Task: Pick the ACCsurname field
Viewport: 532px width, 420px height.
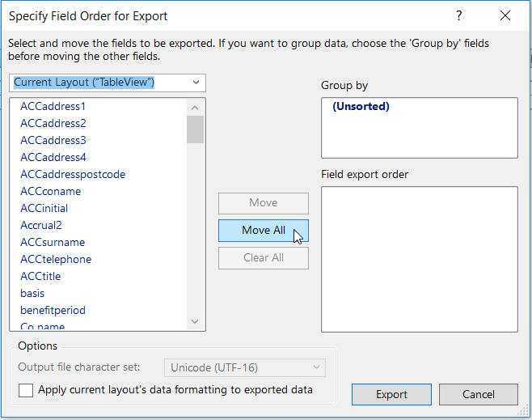Action: (x=53, y=242)
